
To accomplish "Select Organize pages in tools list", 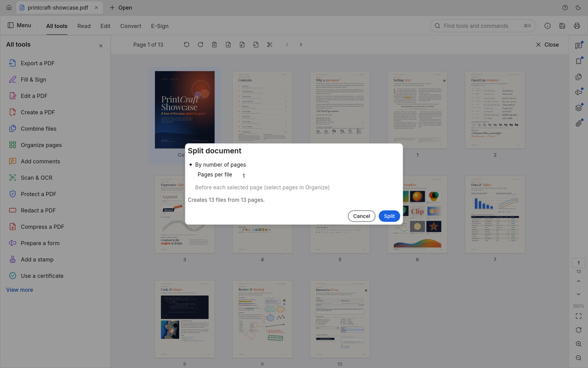I will [x=41, y=145].
